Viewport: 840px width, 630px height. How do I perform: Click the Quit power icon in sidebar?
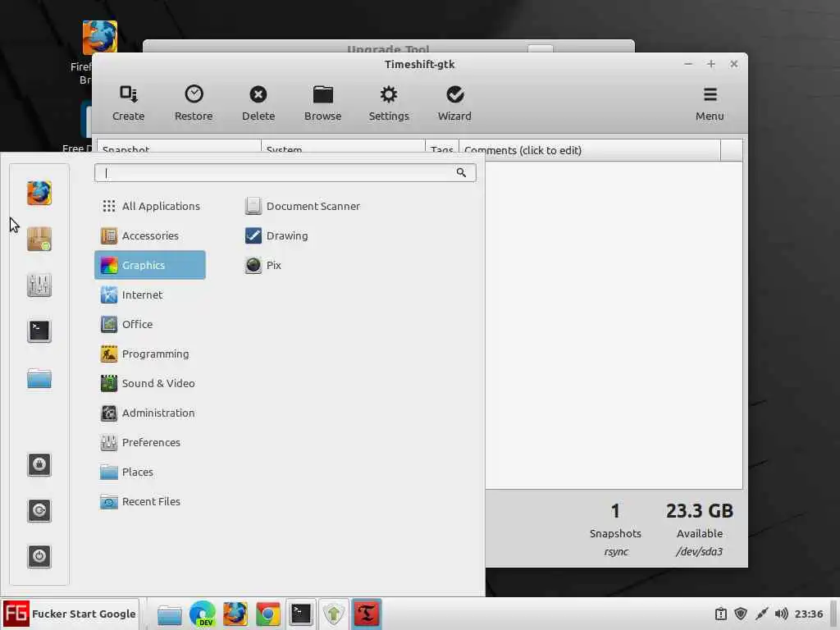[x=39, y=556]
